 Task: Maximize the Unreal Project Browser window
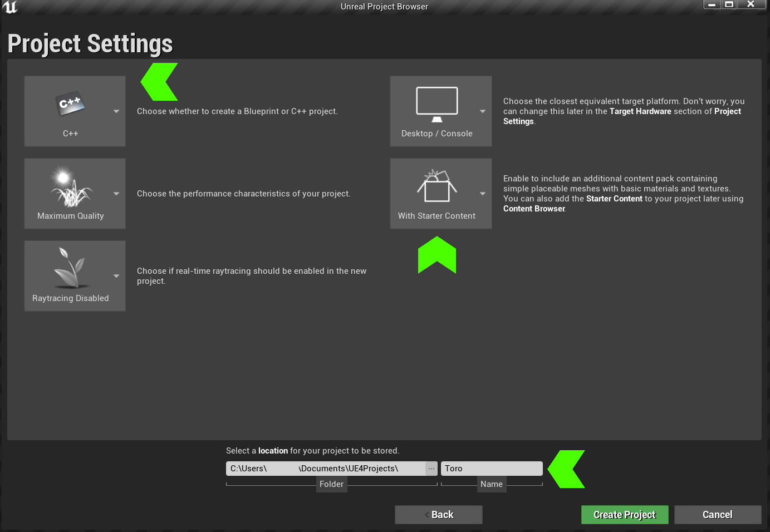click(729, 4)
